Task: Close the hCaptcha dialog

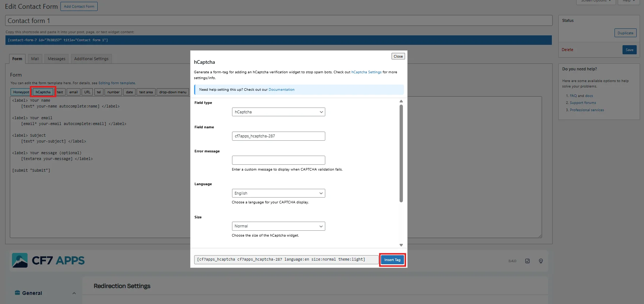Action: point(398,56)
